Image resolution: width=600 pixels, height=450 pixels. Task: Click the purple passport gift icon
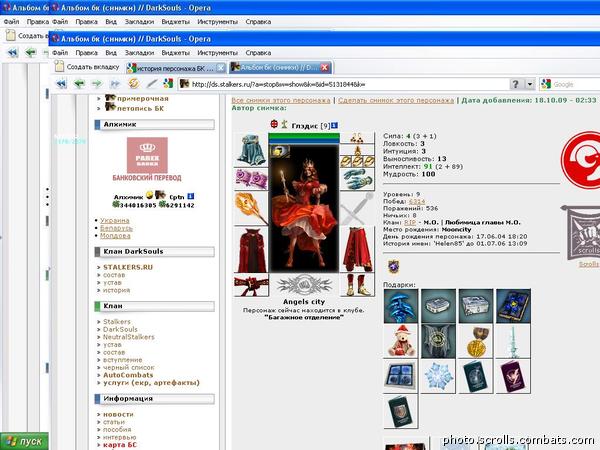coord(513,376)
